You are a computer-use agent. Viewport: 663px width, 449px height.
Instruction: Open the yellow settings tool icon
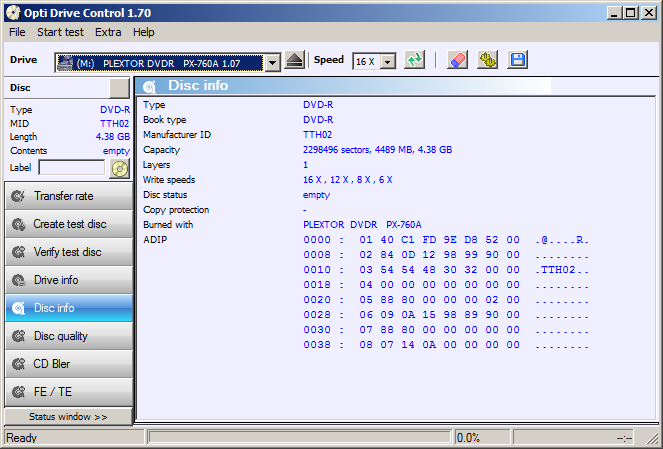pyautogui.click(x=488, y=60)
